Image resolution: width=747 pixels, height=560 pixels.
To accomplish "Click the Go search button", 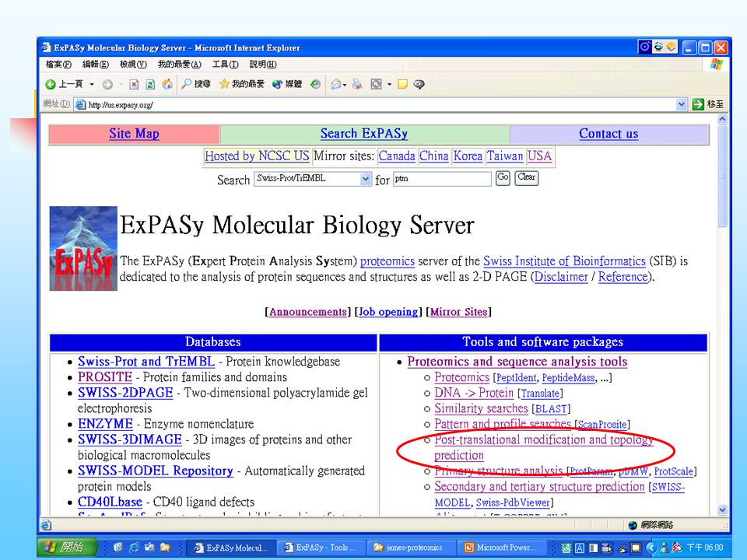I will pyautogui.click(x=503, y=177).
